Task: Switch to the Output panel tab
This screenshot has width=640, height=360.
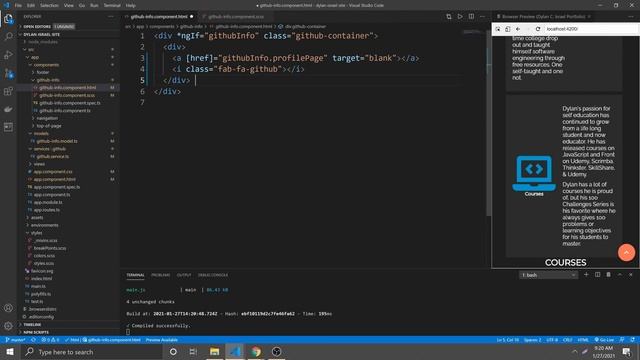Action: click(x=184, y=275)
